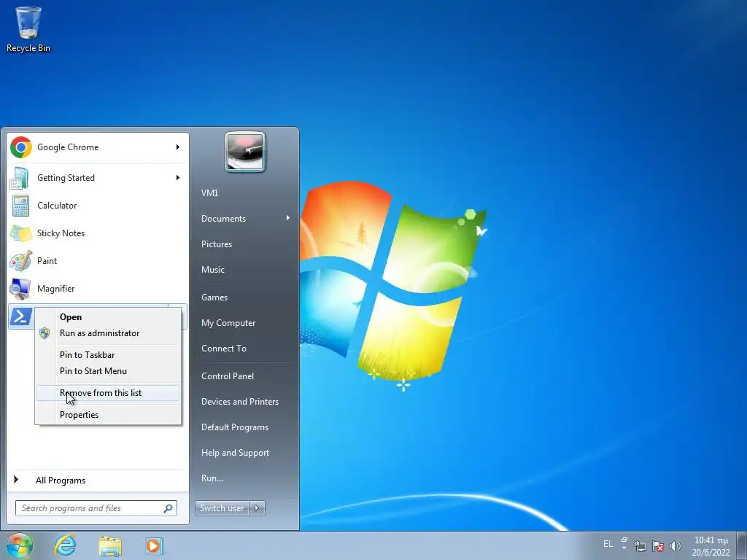This screenshot has height=560, width=747.
Task: Click the search magnifier icon
Action: (x=169, y=508)
